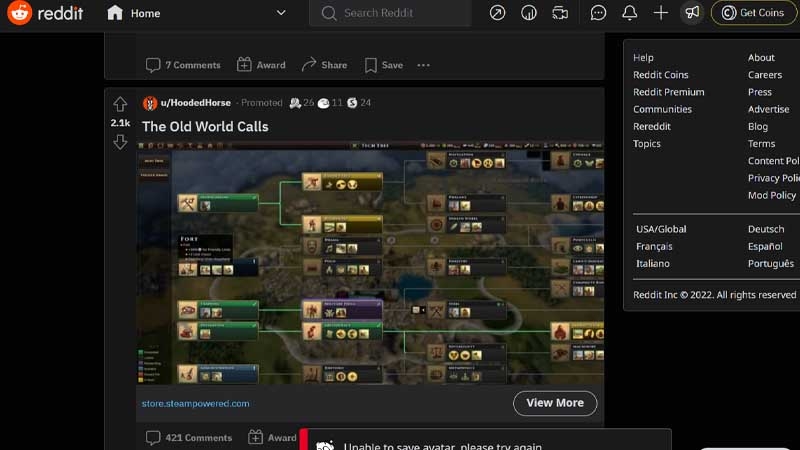Open Advertise footer link
Image resolution: width=800 pixels, height=450 pixels.
click(x=768, y=109)
